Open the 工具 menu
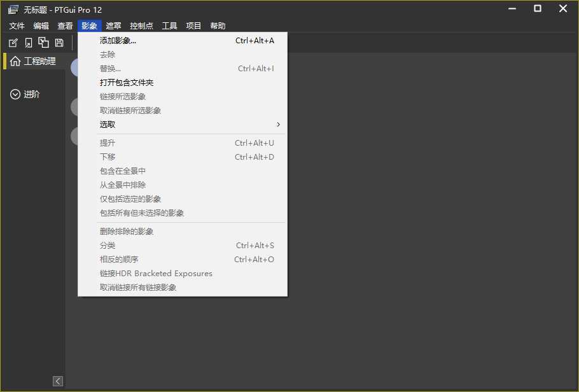 169,26
